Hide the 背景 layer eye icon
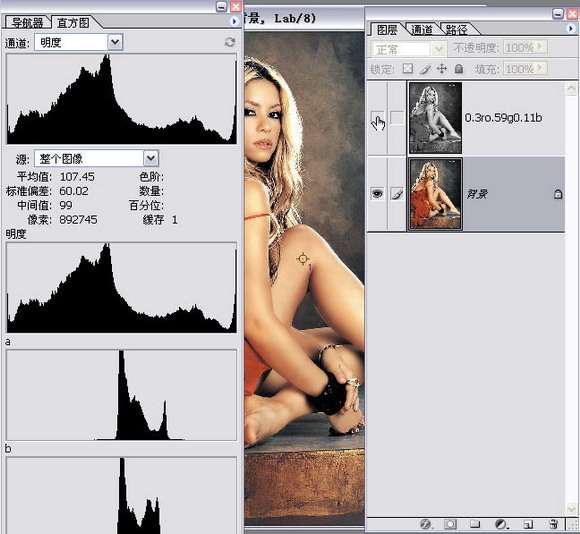The image size is (580, 534). [377, 194]
